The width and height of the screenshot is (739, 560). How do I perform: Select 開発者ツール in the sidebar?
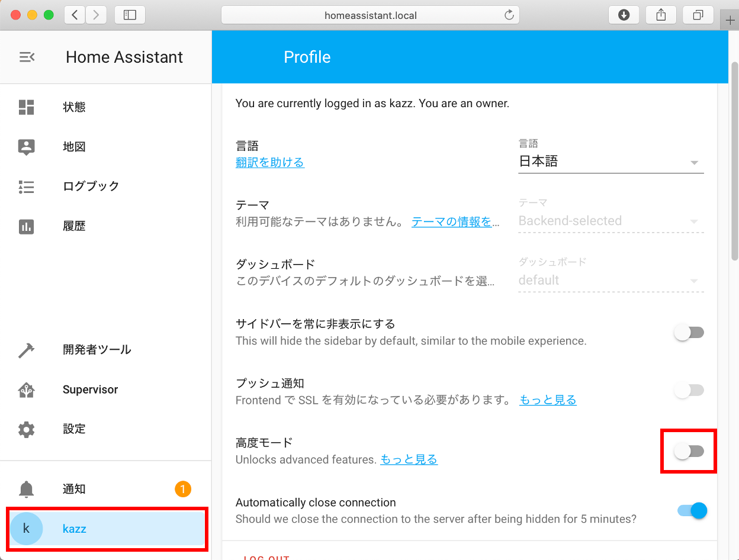[x=106, y=350]
